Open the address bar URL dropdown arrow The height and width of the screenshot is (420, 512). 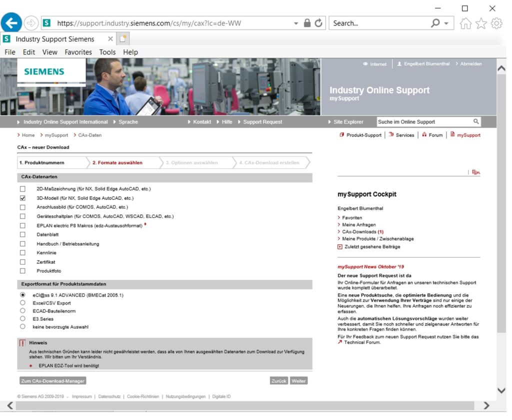coord(296,23)
